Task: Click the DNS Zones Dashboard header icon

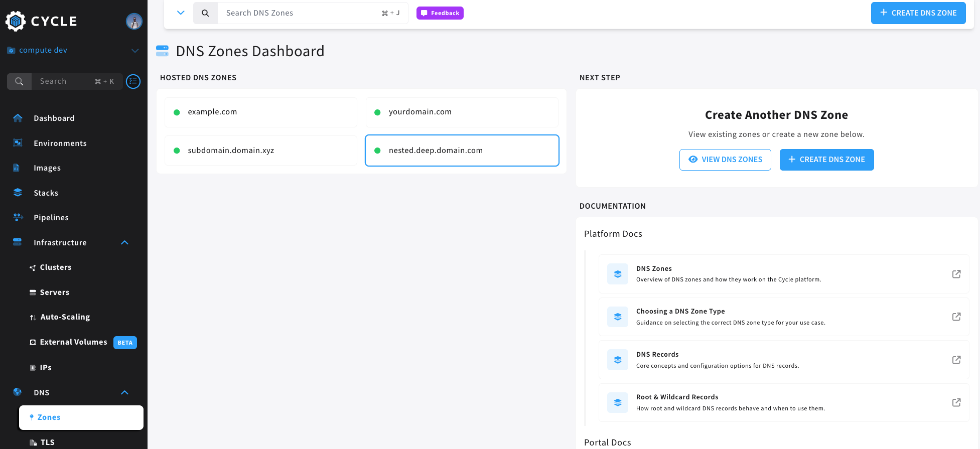Action: 162,51
